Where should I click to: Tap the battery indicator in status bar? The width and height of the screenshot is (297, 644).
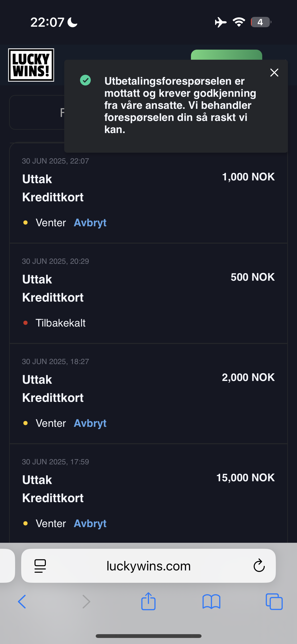tap(260, 22)
